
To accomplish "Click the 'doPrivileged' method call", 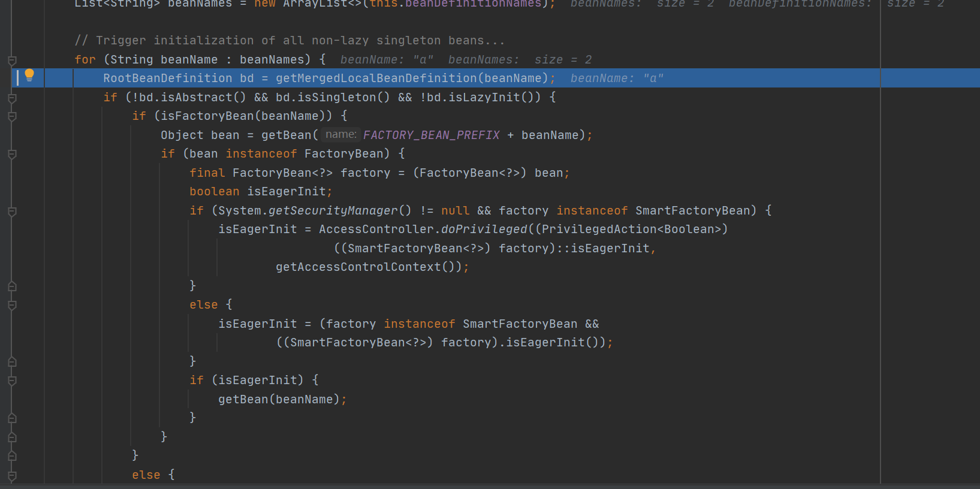I will (x=484, y=230).
